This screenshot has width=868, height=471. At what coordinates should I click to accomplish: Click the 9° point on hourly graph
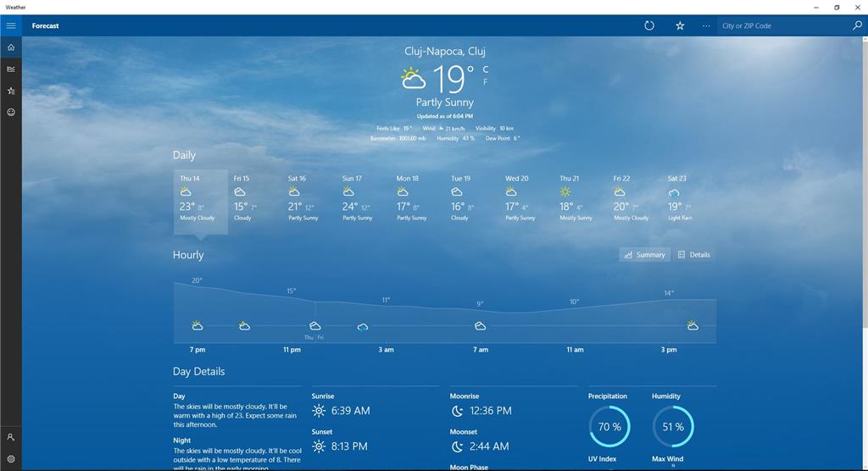(x=480, y=304)
